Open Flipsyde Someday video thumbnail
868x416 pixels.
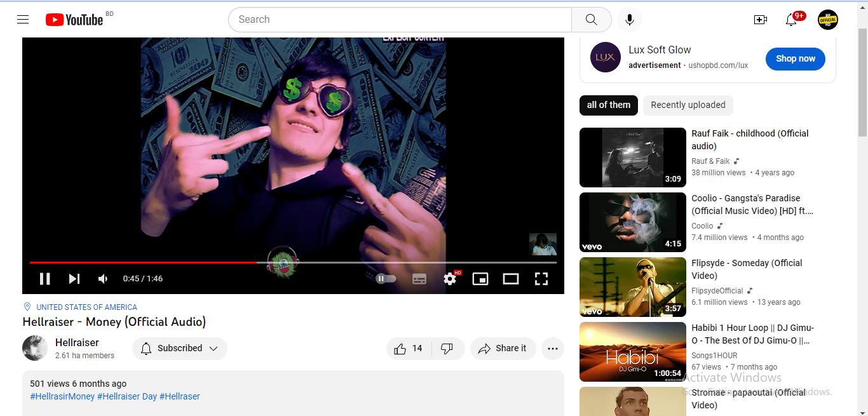click(x=633, y=287)
